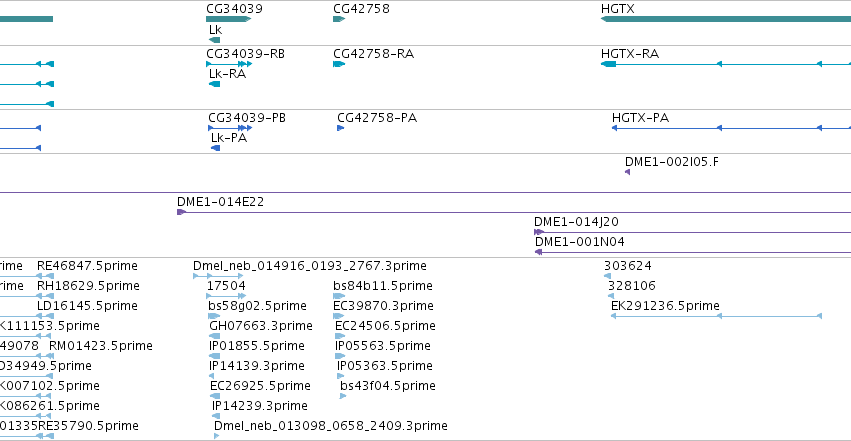
Task: Click the CG34039 gene arrow glyph
Action: [228, 19]
